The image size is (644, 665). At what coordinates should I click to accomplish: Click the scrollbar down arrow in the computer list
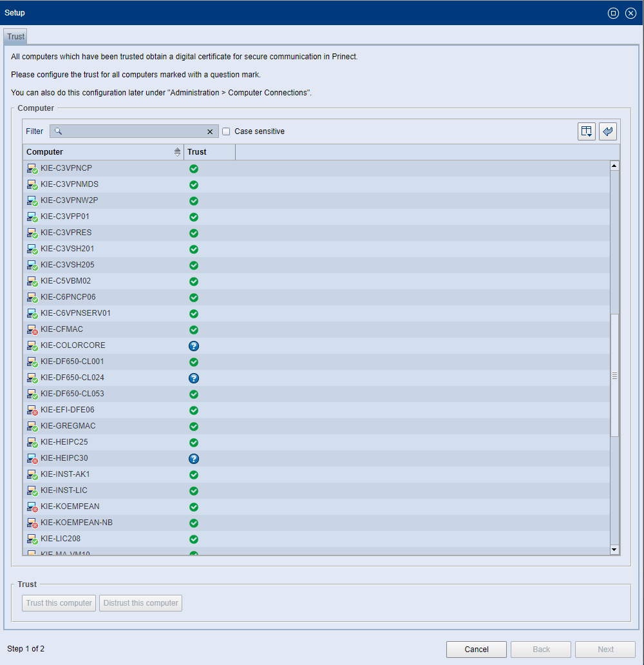[614, 549]
